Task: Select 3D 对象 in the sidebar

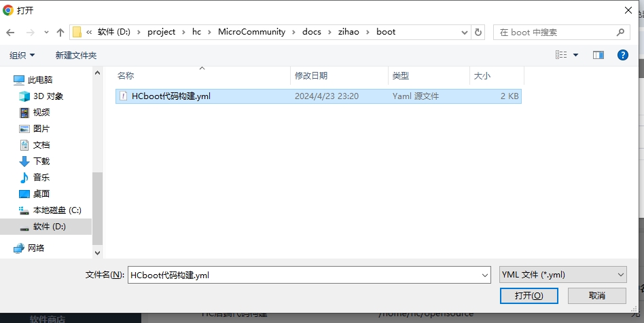Action: pyautogui.click(x=48, y=96)
